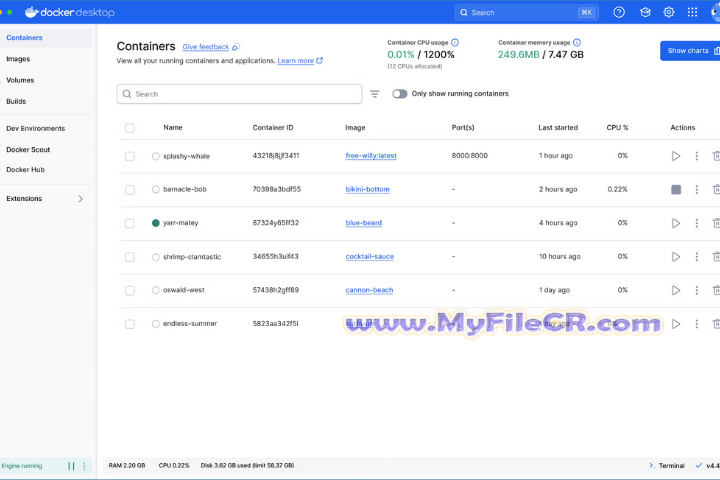Image resolution: width=720 pixels, height=480 pixels.
Task: Select the barnacle-bob checkbox
Action: 130,190
